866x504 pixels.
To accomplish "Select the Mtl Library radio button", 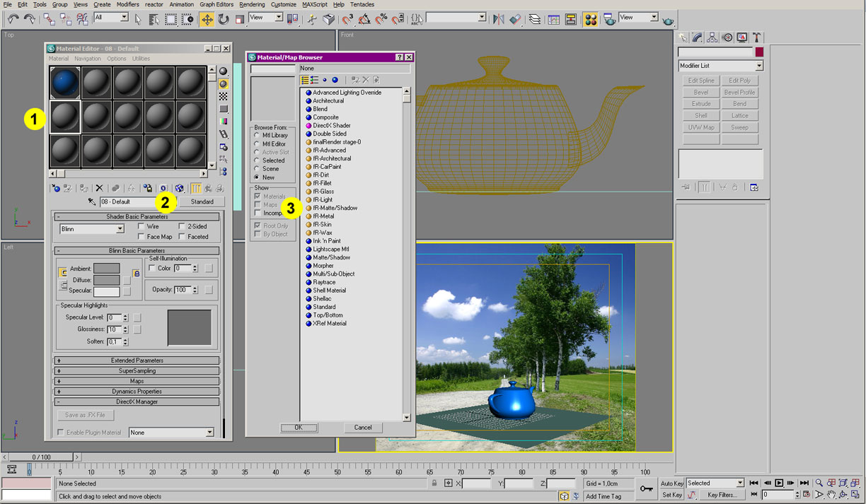I will [257, 136].
